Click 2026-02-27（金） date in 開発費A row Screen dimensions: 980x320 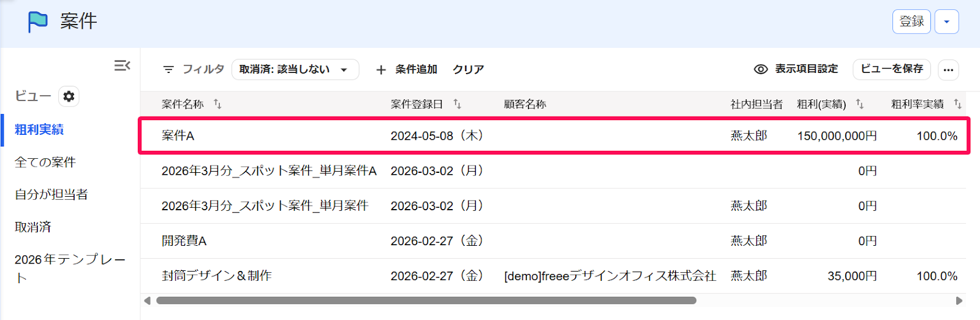[x=437, y=241]
